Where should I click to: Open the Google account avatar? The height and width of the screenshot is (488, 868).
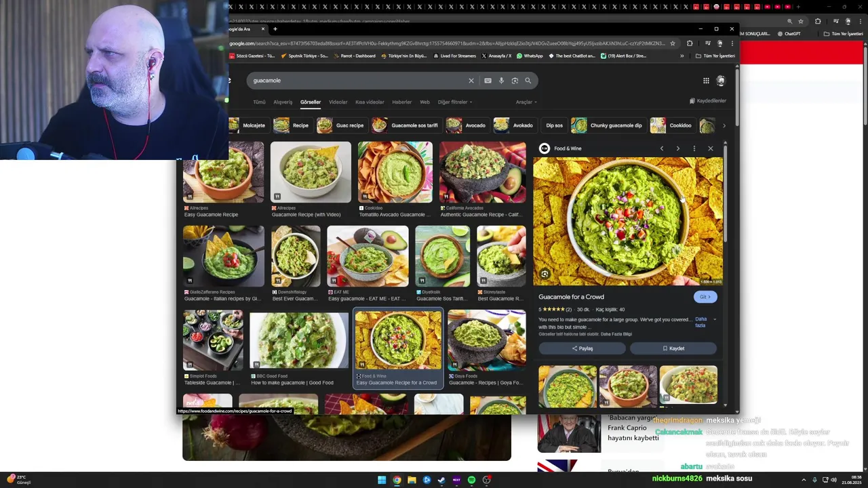(x=721, y=81)
